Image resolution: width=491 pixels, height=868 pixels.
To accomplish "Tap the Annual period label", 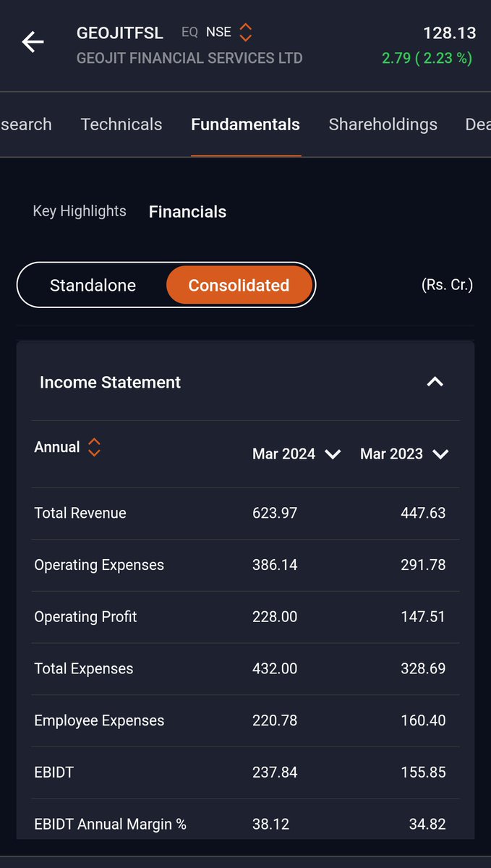I will (x=57, y=447).
